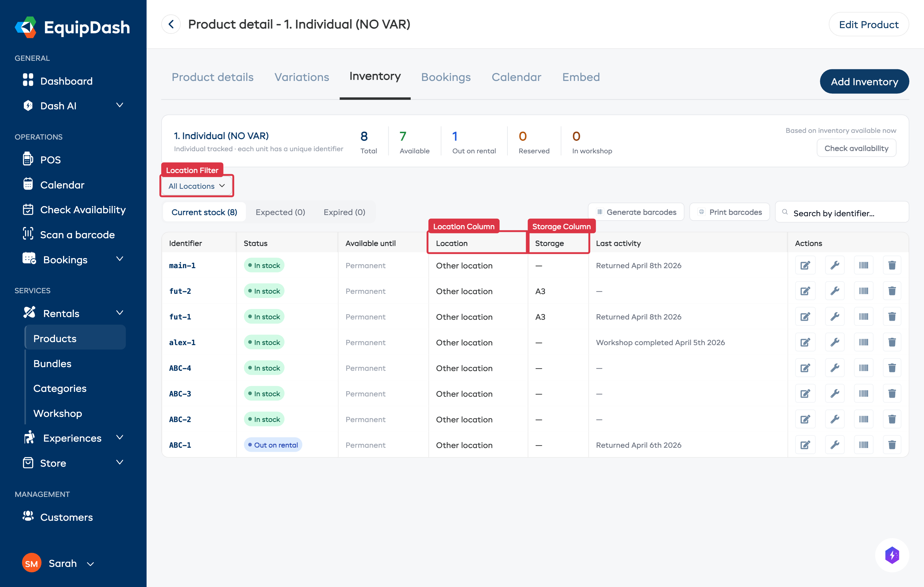Open the Dash AI lightning assistant bubble

click(x=892, y=555)
